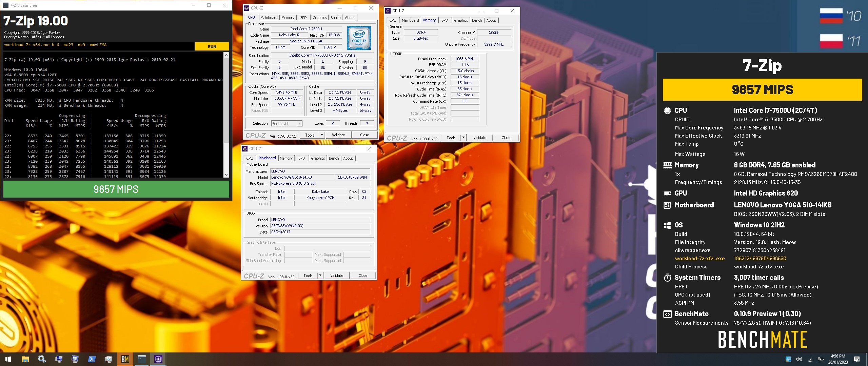
Task: Expand Tools arrow in CPU-Z Mainboard window
Action: point(320,276)
